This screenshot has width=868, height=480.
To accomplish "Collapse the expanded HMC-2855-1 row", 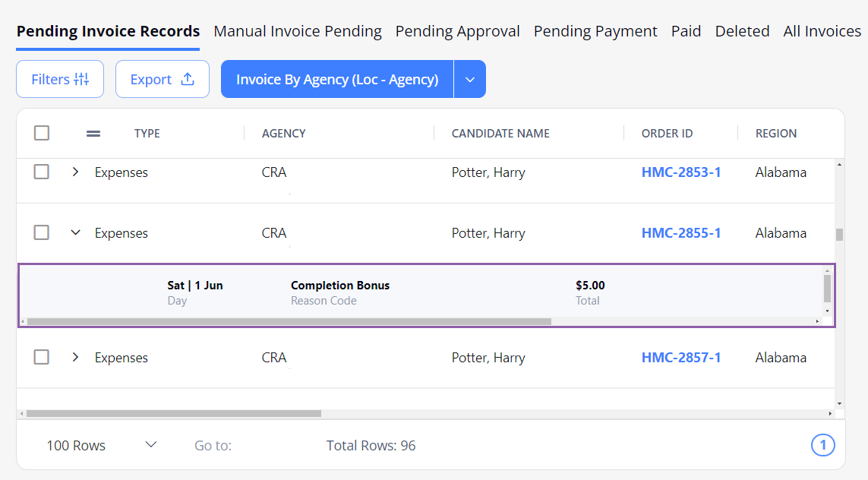I will tap(74, 232).
